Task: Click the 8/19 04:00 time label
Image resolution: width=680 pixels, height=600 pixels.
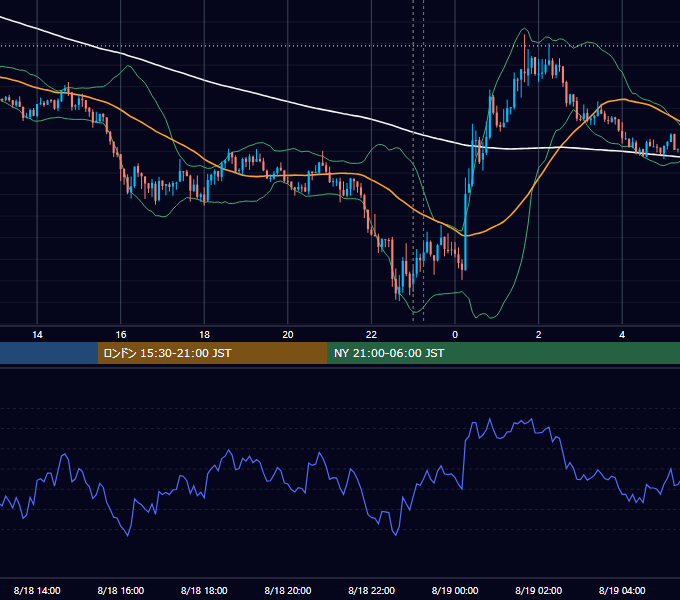Action: [622, 590]
